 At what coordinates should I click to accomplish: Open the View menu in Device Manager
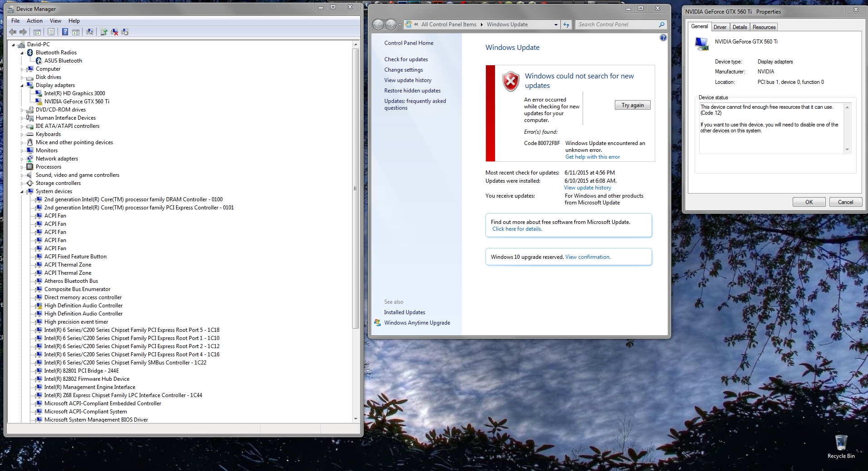coord(55,21)
